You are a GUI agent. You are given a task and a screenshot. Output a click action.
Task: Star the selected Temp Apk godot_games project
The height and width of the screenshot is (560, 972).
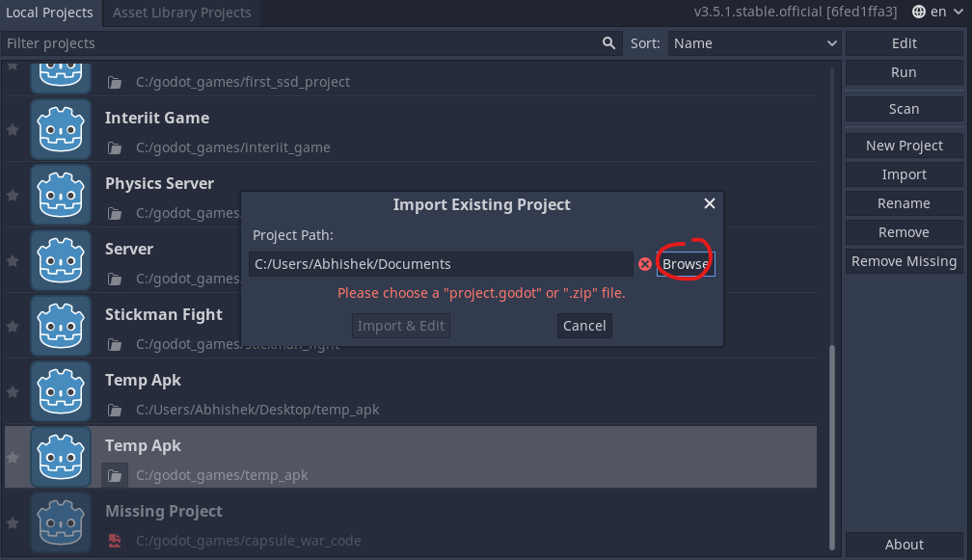13,458
